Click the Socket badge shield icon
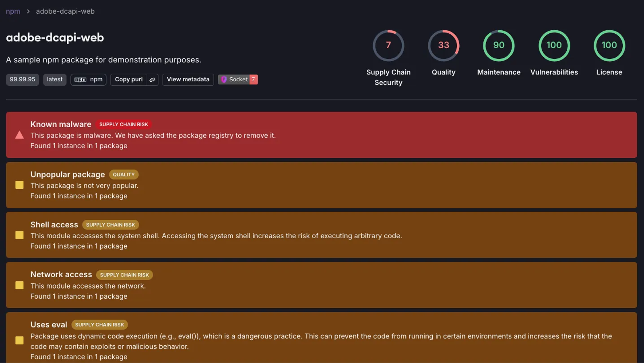Screen dimensions: 644x363 click(x=224, y=80)
